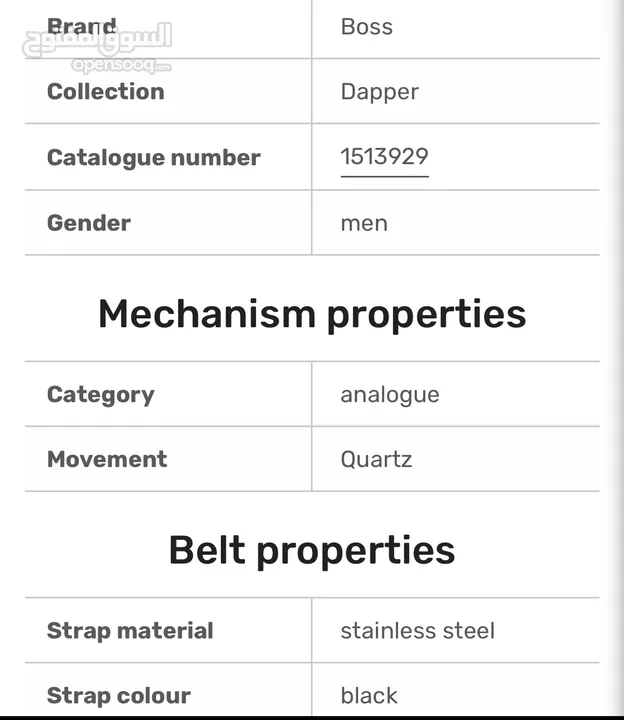
Task: Click the Catalogue number label
Action: tap(153, 158)
